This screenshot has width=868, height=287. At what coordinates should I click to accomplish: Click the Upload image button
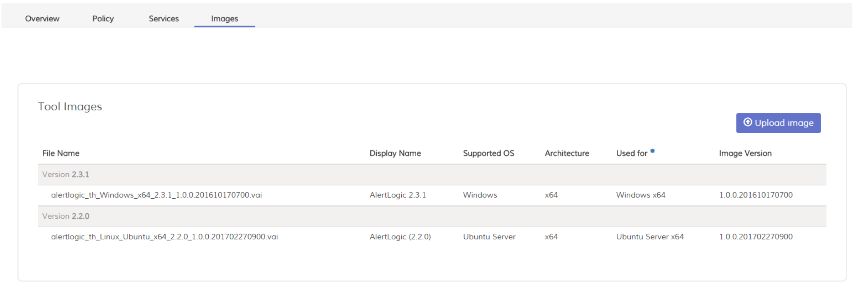coord(778,123)
